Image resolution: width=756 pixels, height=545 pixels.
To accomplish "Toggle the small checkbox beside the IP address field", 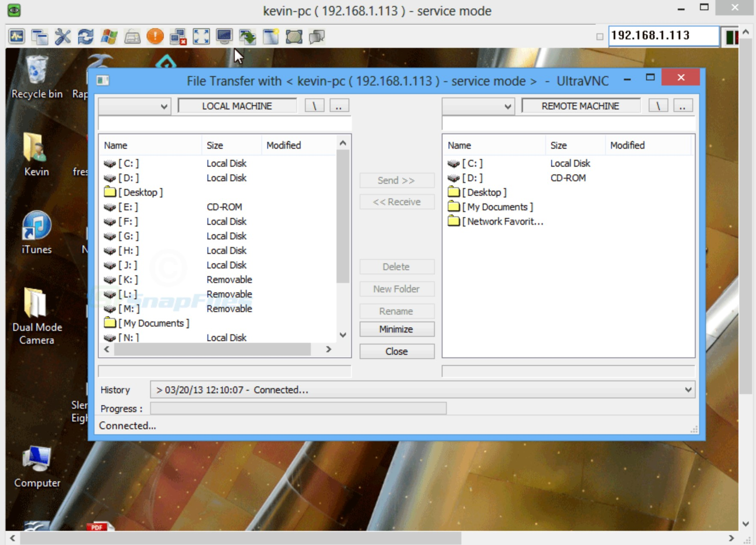I will click(x=599, y=37).
